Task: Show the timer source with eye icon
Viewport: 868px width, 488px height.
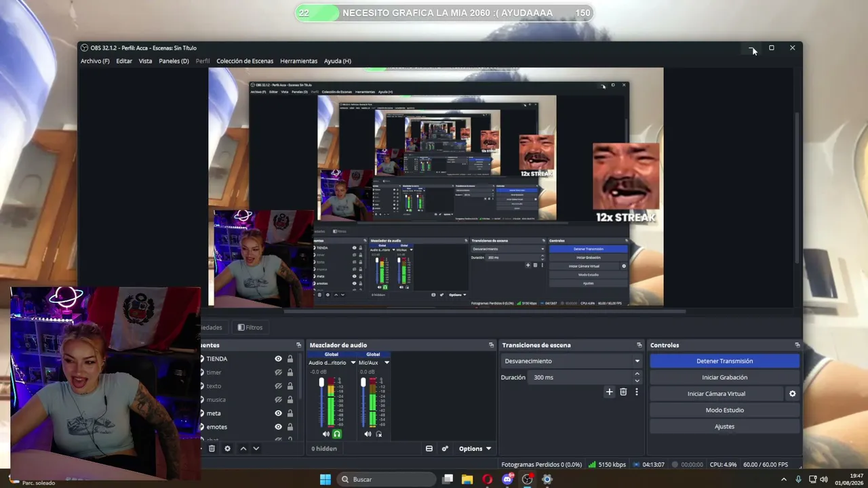Action: pos(278,372)
